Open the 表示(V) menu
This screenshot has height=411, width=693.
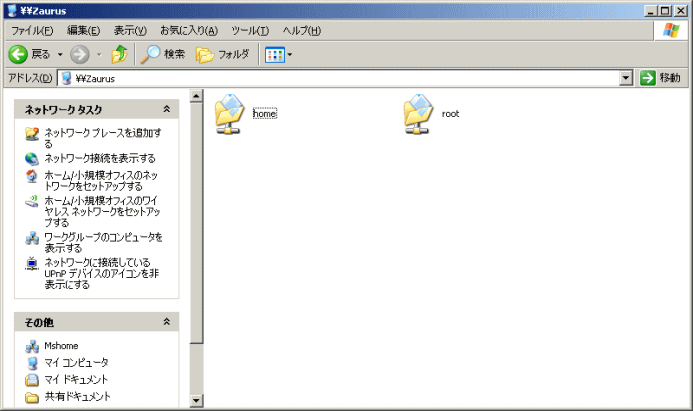130,30
